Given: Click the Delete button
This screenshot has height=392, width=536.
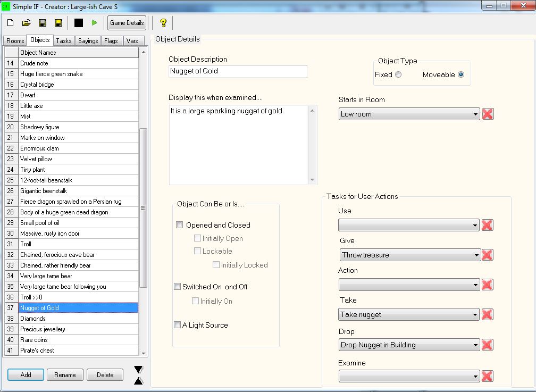Looking at the screenshot, I should [x=105, y=374].
